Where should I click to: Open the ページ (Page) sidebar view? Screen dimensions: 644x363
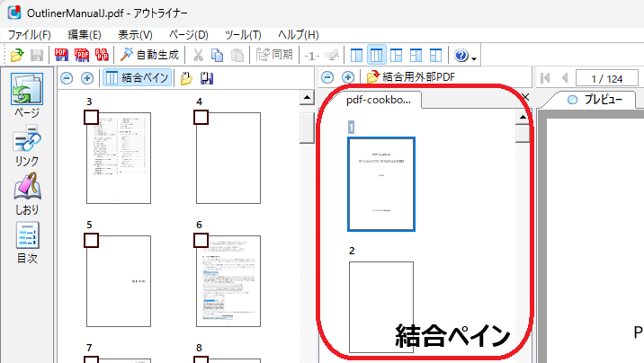[26, 97]
